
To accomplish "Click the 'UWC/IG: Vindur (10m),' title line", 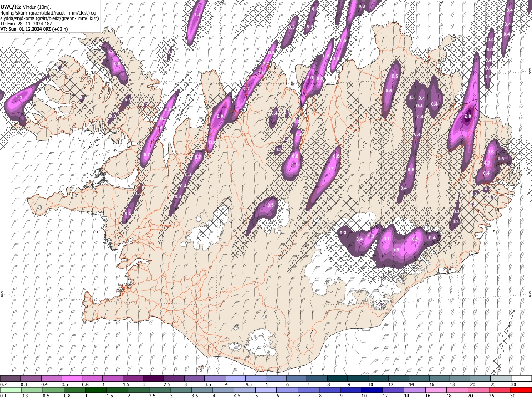I will [26, 7].
